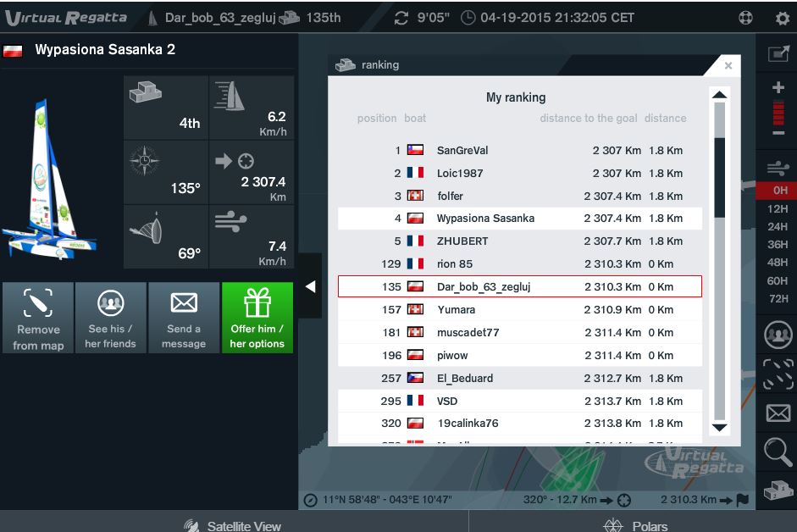Click the Virtual Regatta logo

click(66, 18)
